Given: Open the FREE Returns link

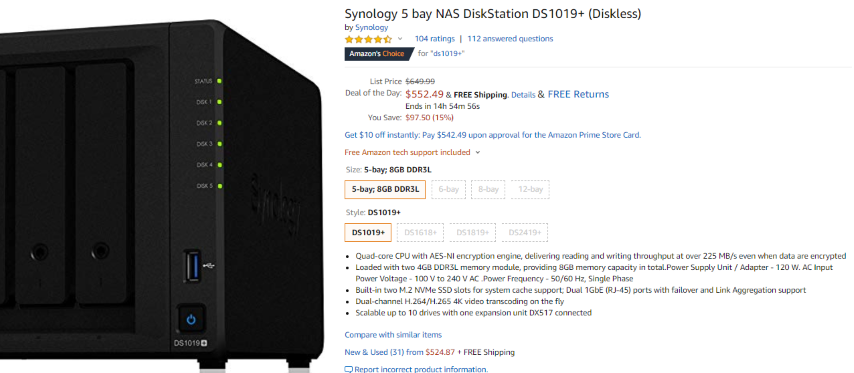Looking at the screenshot, I should (578, 94).
